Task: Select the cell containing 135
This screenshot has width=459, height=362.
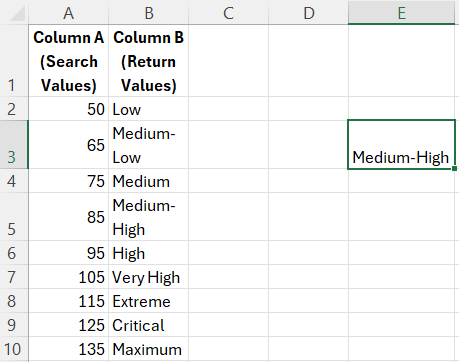Action: click(69, 349)
